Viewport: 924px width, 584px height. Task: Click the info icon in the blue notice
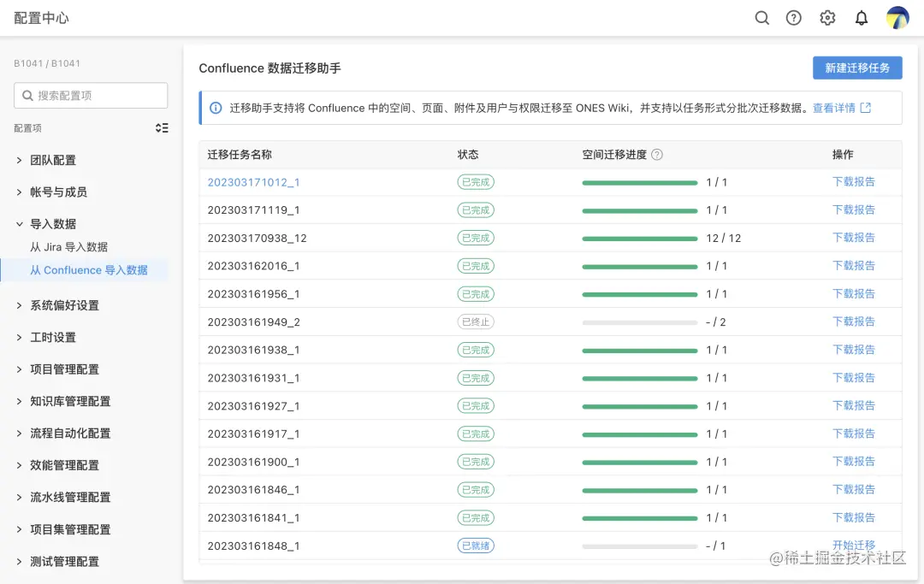click(x=216, y=109)
